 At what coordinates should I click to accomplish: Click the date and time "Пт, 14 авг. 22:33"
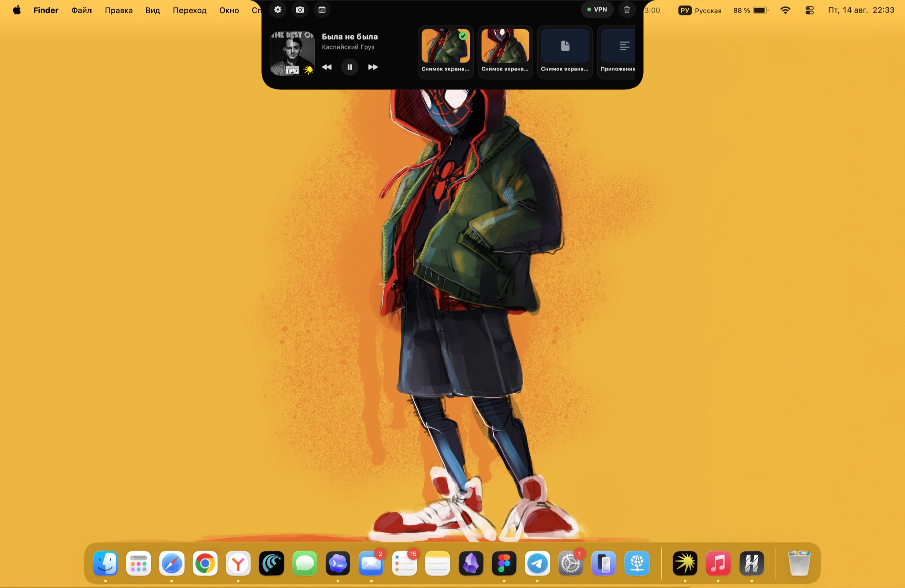[861, 10]
